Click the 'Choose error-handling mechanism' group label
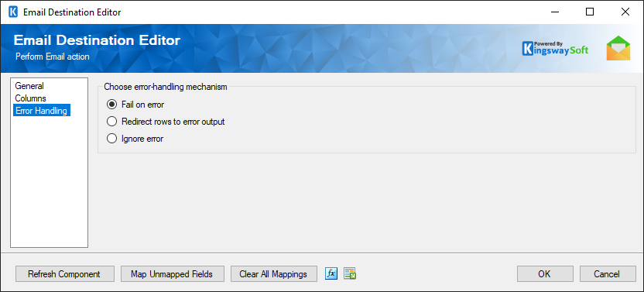 (166, 87)
